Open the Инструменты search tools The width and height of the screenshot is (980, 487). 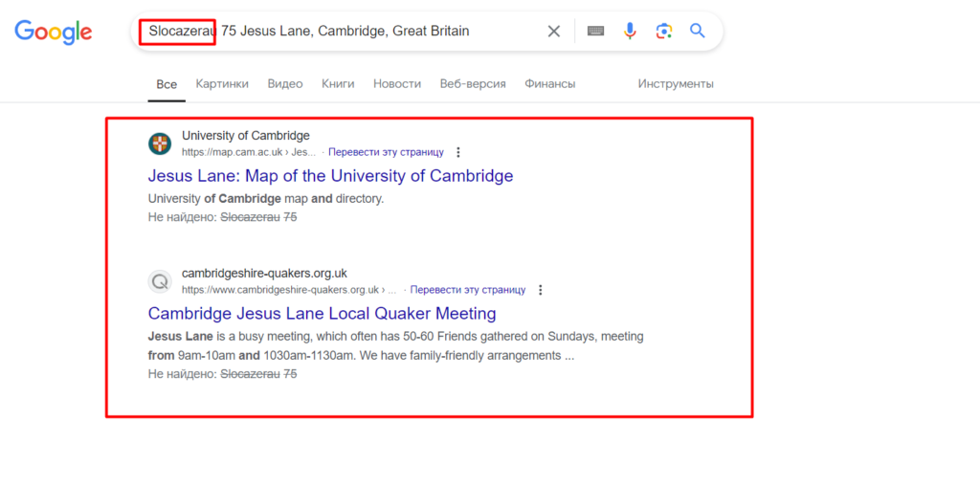[676, 84]
